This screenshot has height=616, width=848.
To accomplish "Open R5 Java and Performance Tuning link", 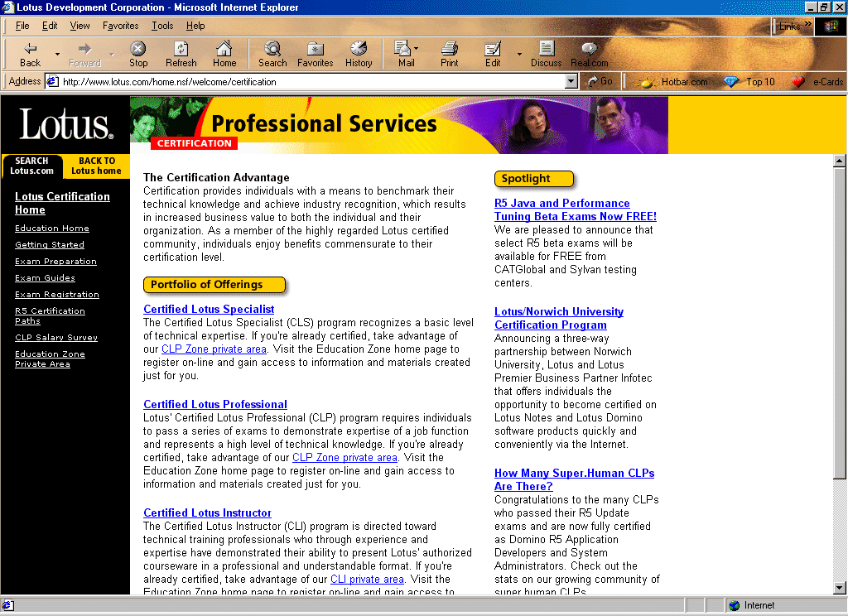I will (x=576, y=209).
